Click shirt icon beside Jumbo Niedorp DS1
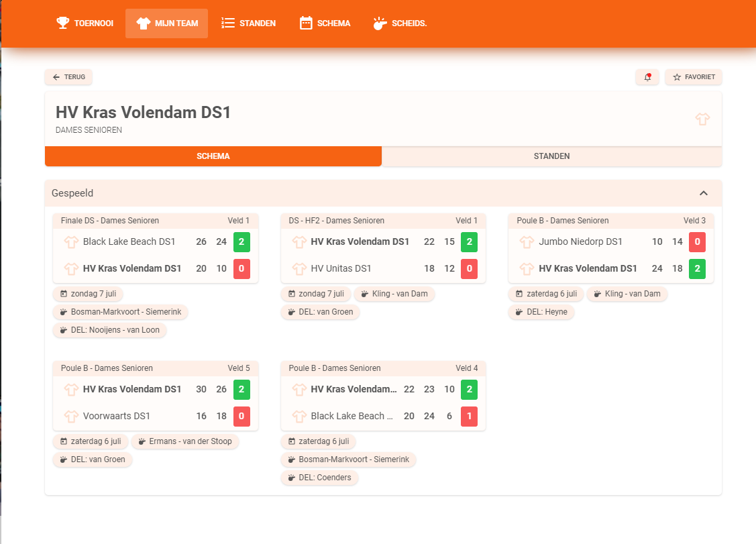This screenshot has width=756, height=544. point(527,241)
